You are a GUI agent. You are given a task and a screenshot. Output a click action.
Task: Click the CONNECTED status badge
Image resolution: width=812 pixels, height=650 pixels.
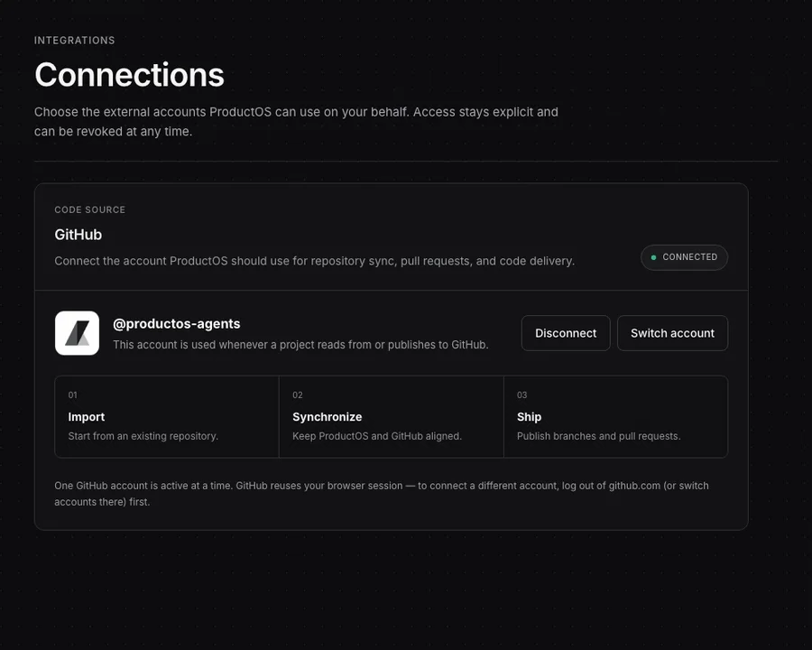pyautogui.click(x=684, y=257)
